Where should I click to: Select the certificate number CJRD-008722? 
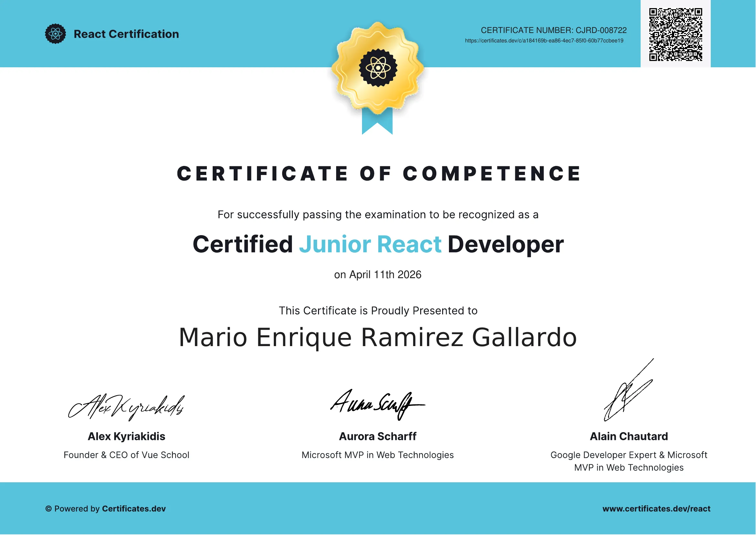(x=601, y=30)
